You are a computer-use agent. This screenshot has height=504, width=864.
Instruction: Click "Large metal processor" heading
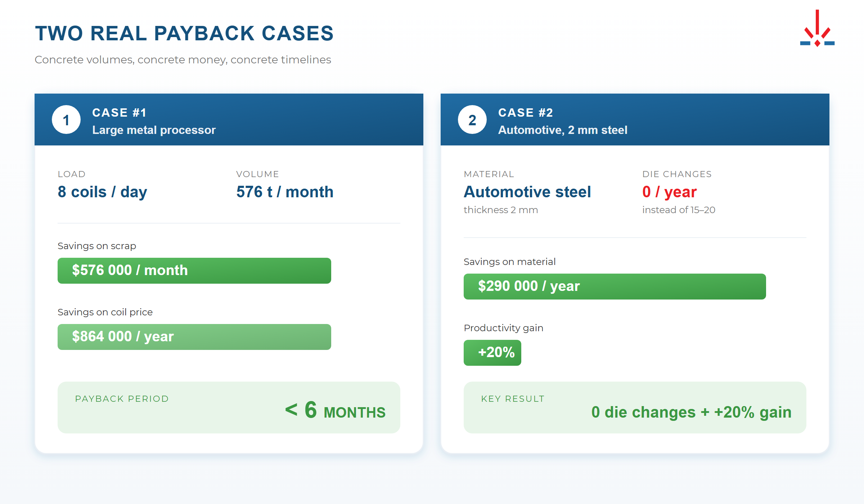pos(154,130)
